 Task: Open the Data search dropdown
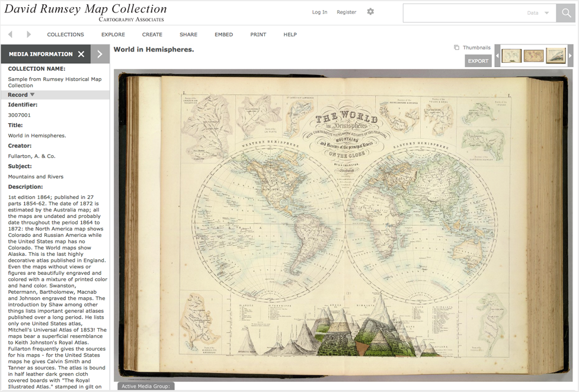pos(538,13)
